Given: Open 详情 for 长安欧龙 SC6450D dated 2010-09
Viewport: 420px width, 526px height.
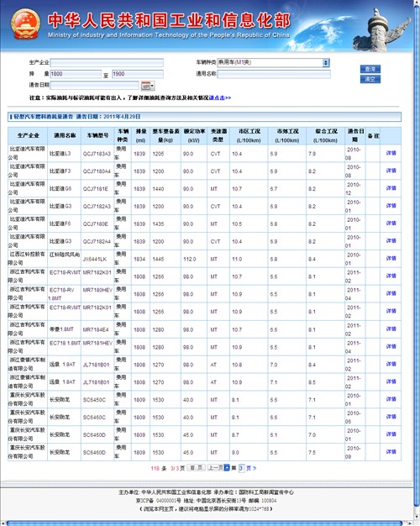Looking at the screenshot, I should (x=391, y=451).
